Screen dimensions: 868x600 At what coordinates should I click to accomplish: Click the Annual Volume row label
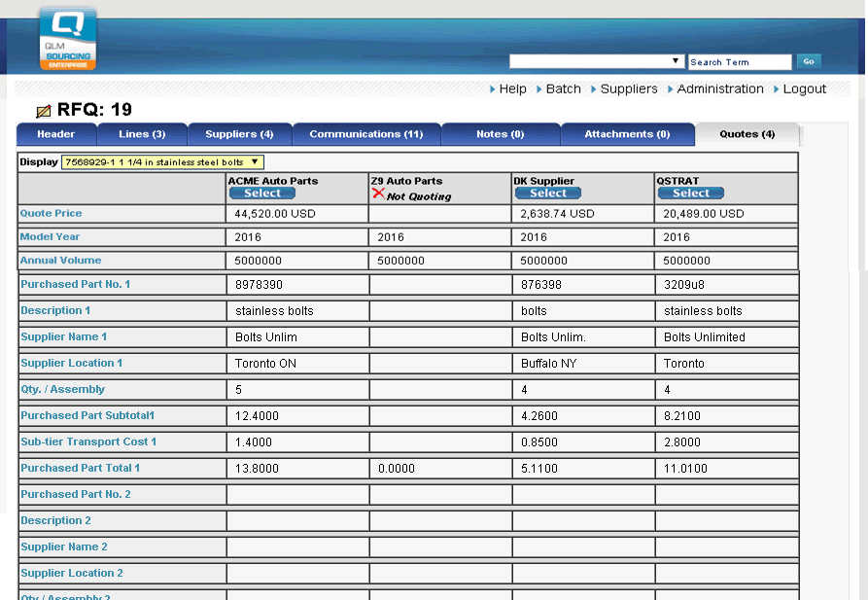[x=60, y=260]
